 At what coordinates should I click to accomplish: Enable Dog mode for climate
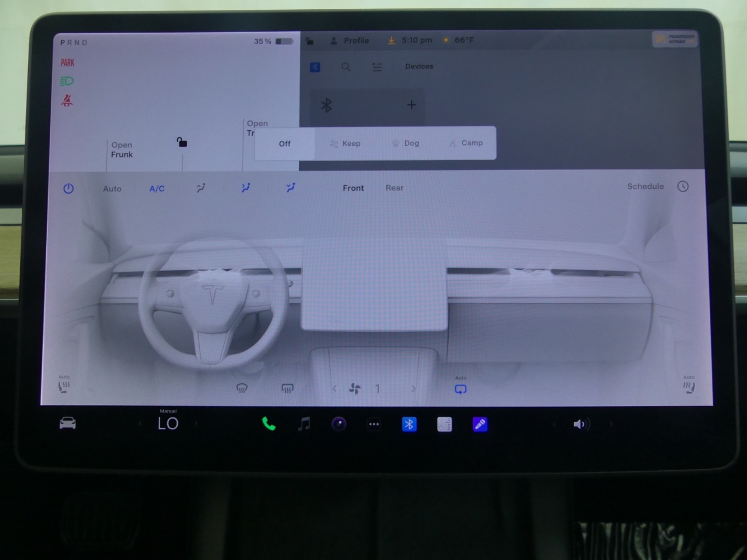406,144
